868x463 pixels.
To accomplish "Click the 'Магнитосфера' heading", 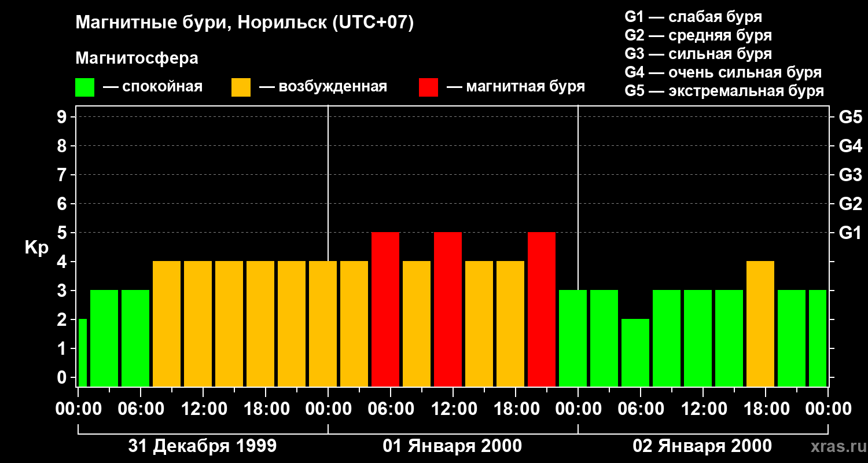I will pyautogui.click(x=137, y=58).
